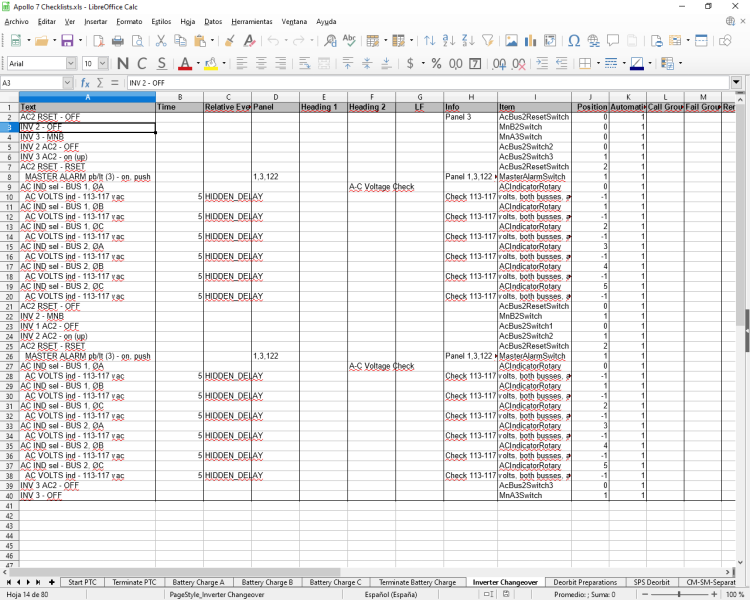This screenshot has height=600, width=750.
Task: Click the Paste clipboard icon
Action: tap(200, 41)
